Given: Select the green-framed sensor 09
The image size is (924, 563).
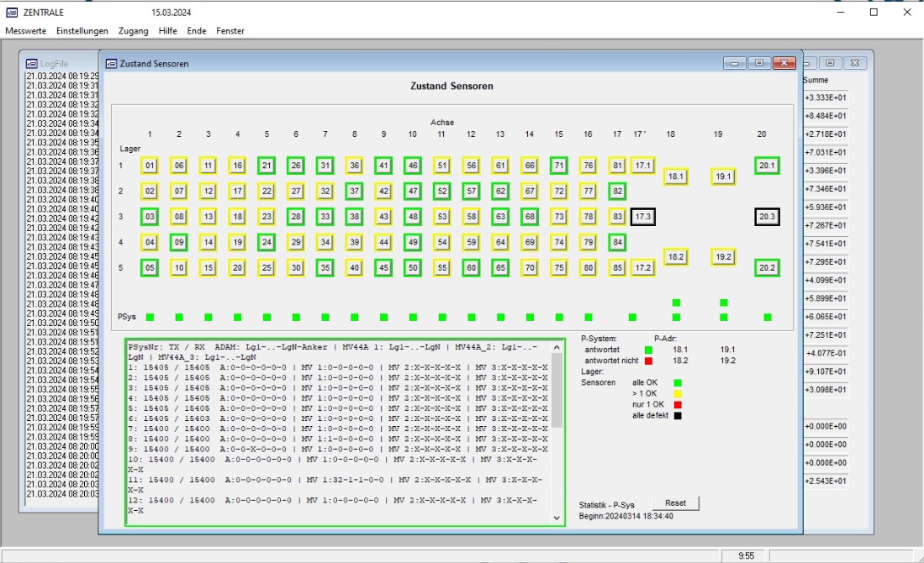Looking at the screenshot, I should pyautogui.click(x=180, y=241).
